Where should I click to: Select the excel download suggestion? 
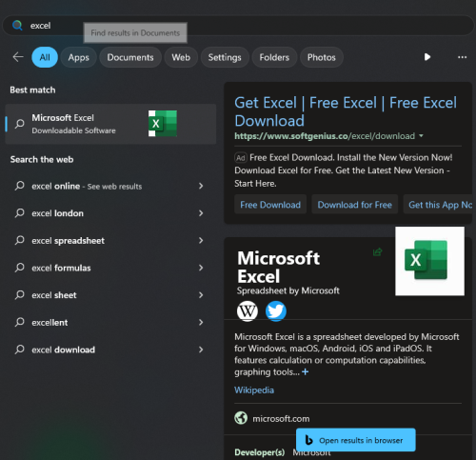110,350
